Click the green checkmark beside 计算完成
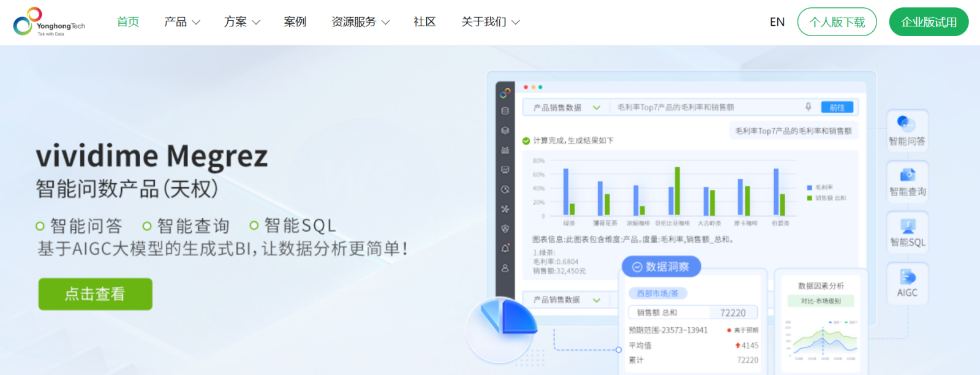Image resolution: width=980 pixels, height=375 pixels. point(526,141)
